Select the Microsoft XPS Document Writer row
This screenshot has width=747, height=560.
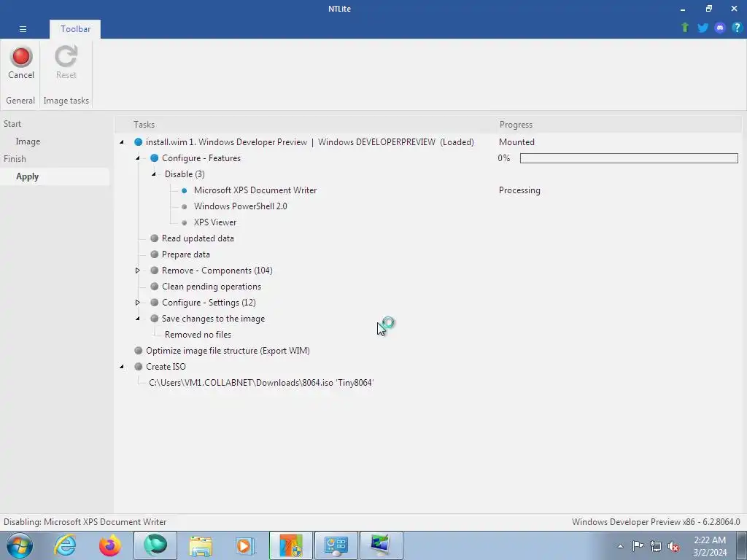click(x=255, y=190)
